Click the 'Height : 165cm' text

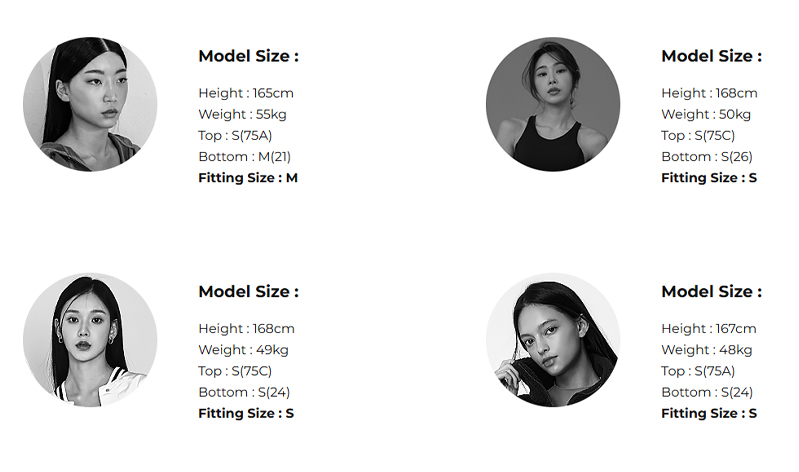pos(246,93)
